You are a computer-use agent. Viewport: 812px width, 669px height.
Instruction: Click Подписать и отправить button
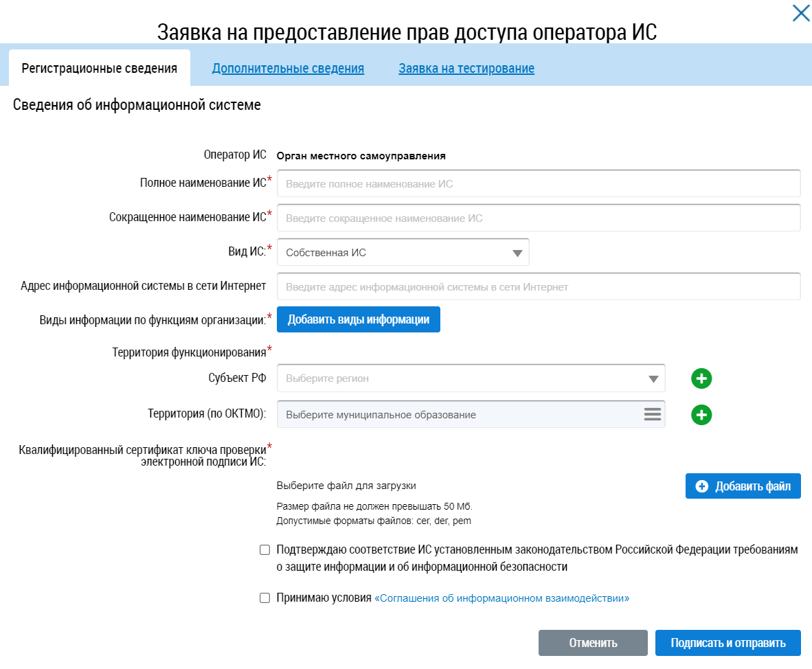[728, 643]
